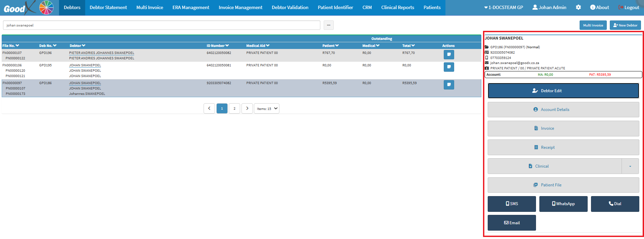
Task: Dial the debtor's phone number
Action: point(615,204)
